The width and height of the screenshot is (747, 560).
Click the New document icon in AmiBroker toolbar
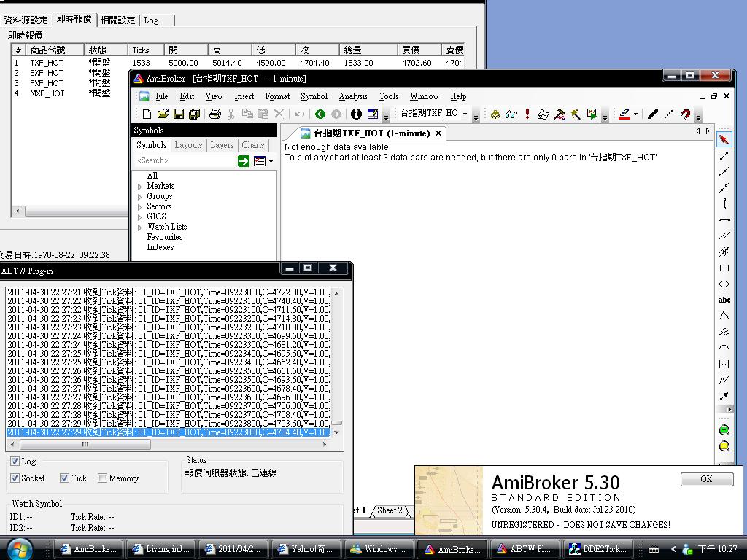[147, 114]
